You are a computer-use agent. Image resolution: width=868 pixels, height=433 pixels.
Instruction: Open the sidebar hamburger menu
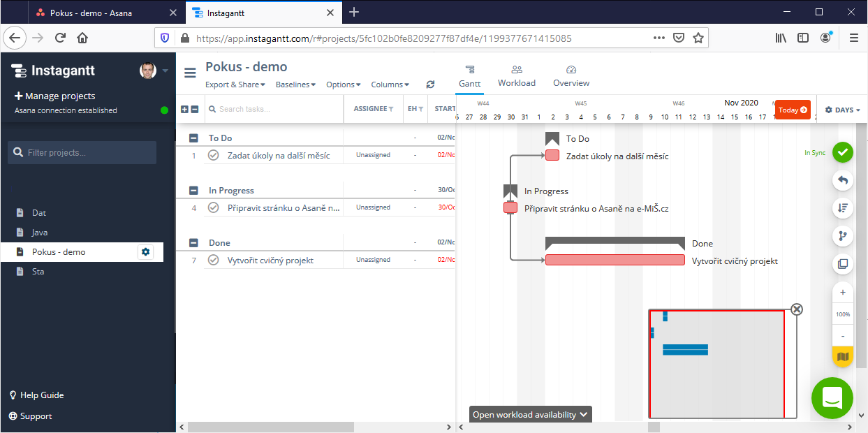(190, 72)
